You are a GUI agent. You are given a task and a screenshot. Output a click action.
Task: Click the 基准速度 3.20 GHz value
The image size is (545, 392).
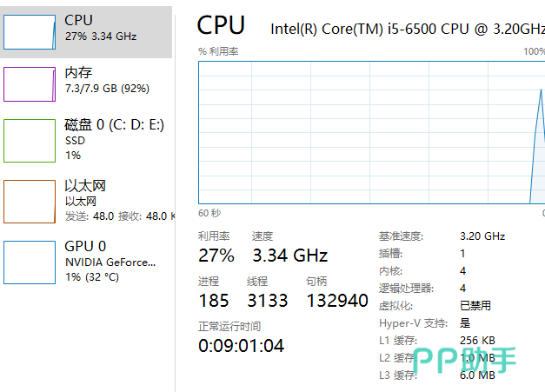pyautogui.click(x=482, y=236)
